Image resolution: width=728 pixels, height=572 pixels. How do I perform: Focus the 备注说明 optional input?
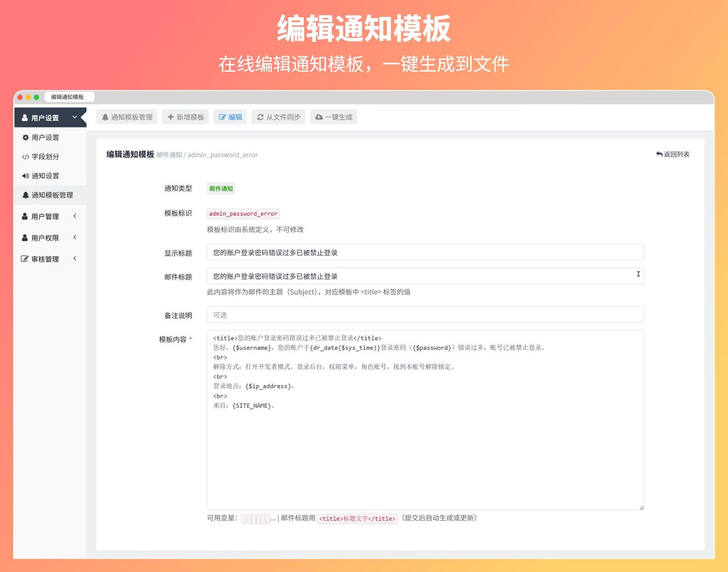(425, 314)
